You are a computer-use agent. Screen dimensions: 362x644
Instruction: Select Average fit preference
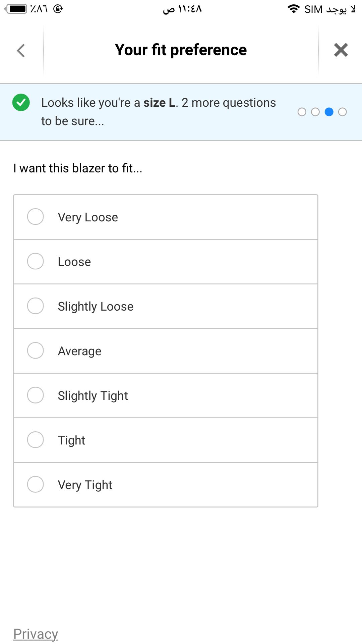[36, 351]
